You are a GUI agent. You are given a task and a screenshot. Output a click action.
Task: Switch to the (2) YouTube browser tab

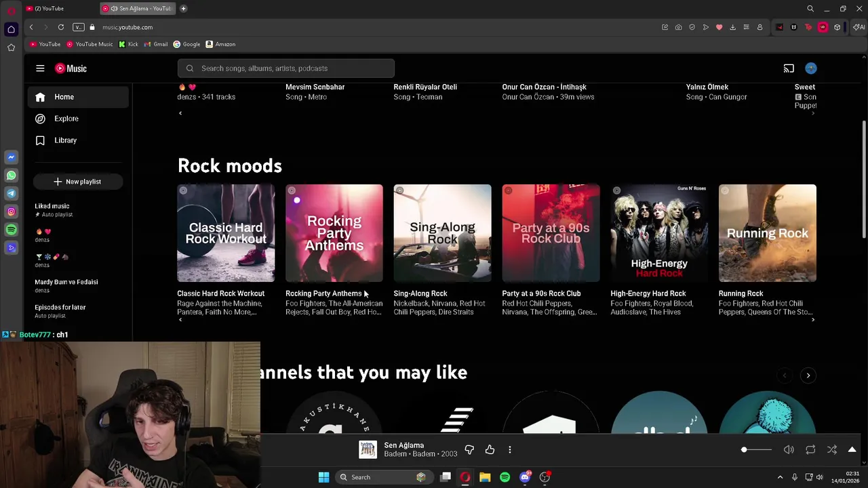(60, 8)
